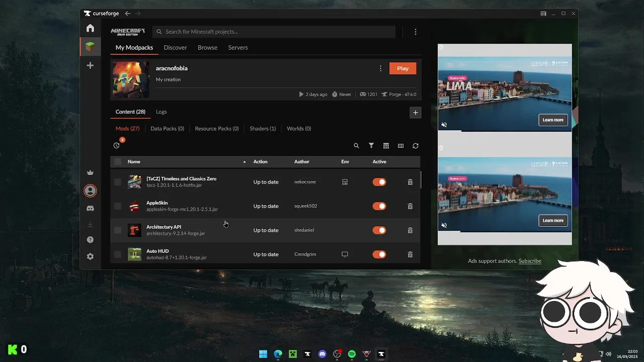Go back with the title bar arrow
Viewport: 644px width, 362px height.
[x=128, y=14]
